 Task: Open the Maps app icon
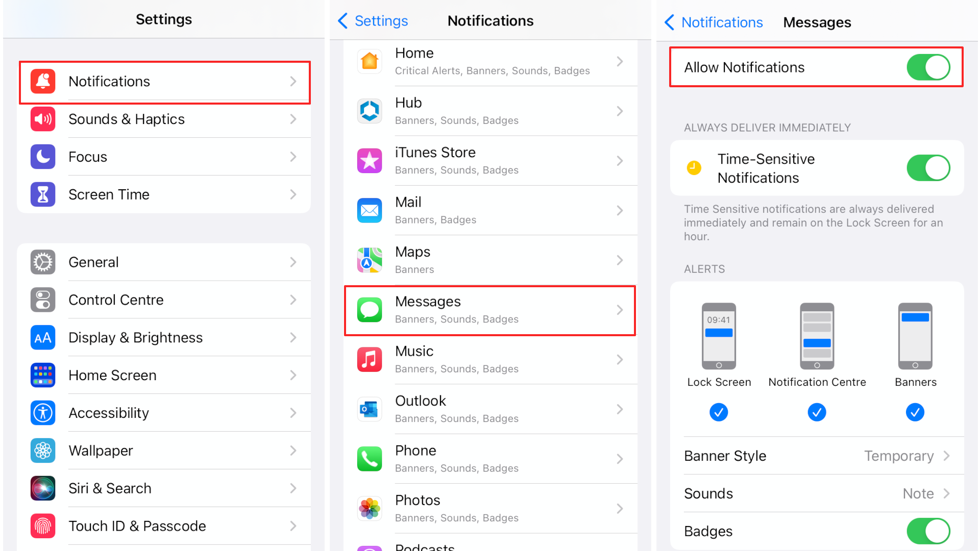(370, 260)
